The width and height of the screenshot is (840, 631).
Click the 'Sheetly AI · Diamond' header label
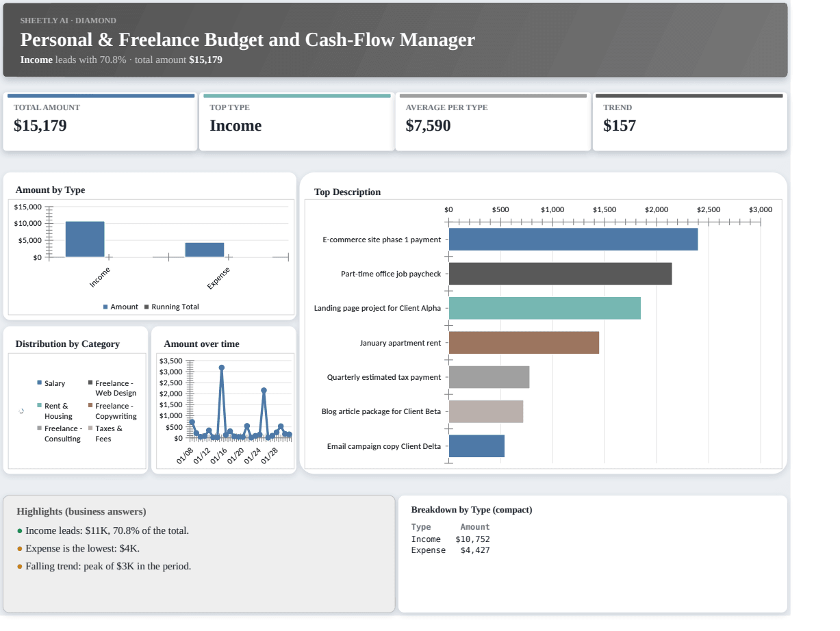click(68, 21)
